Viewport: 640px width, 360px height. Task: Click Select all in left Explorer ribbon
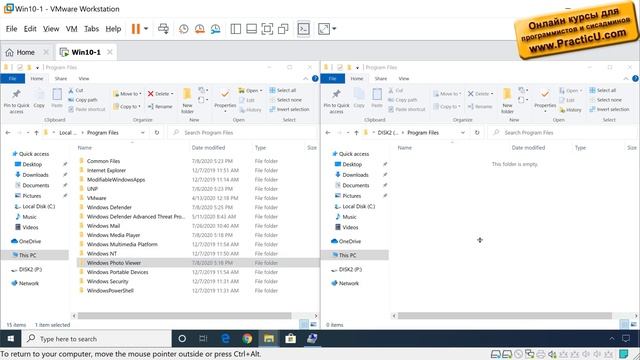283,90
